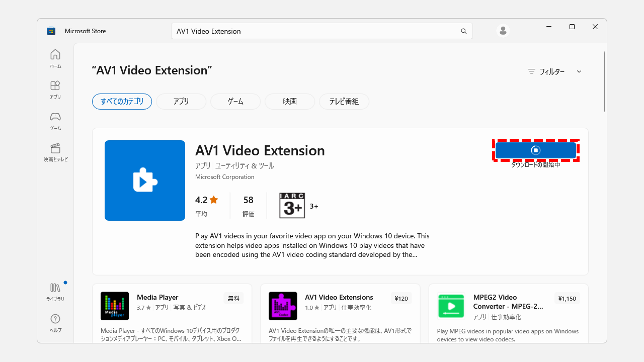The width and height of the screenshot is (644, 362).
Task: View the 58 ratings for AV1 Video Extension
Action: [x=248, y=205]
